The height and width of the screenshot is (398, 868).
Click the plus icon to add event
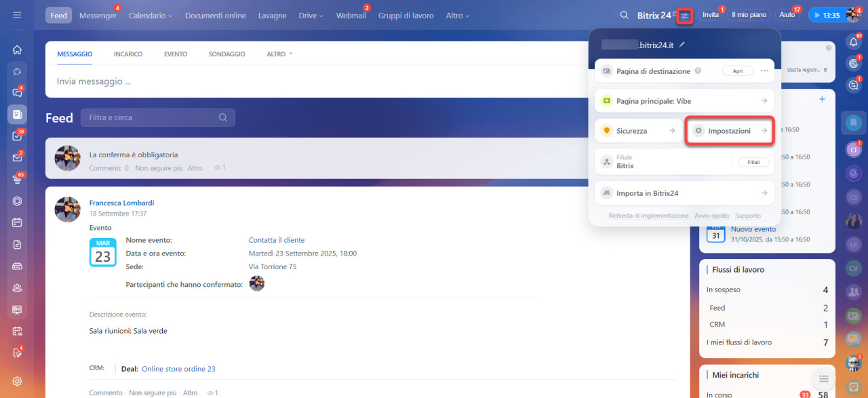pos(822,99)
